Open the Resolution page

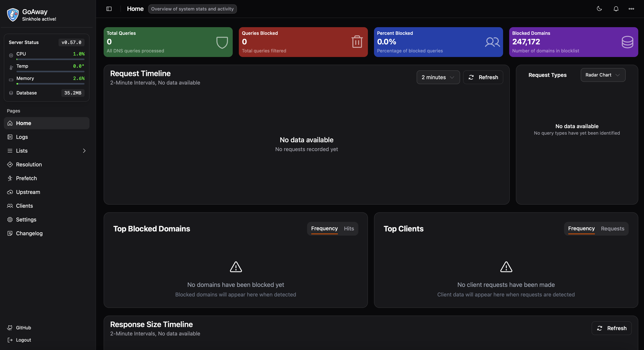[x=47, y=164]
